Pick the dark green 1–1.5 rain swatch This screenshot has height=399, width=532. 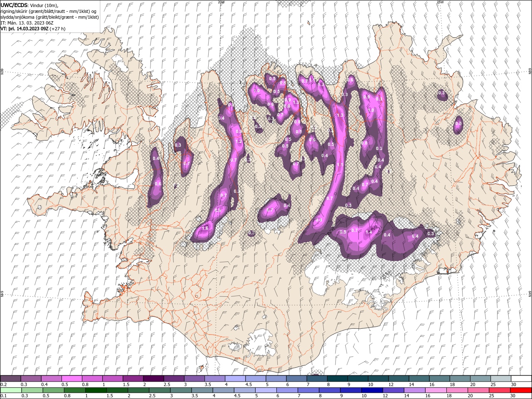click(95, 390)
